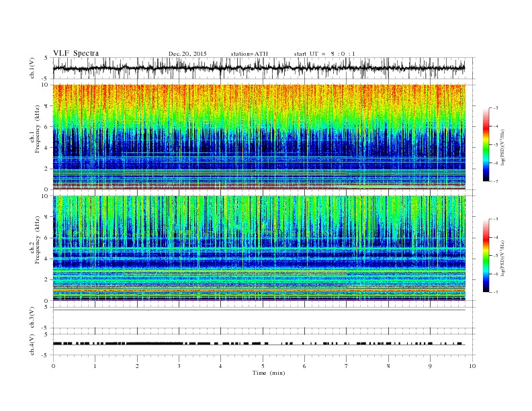This screenshot has height=411, width=532.
Task: Click the "10" frequency tick of ch.1 spectrogram
Action: [46, 85]
